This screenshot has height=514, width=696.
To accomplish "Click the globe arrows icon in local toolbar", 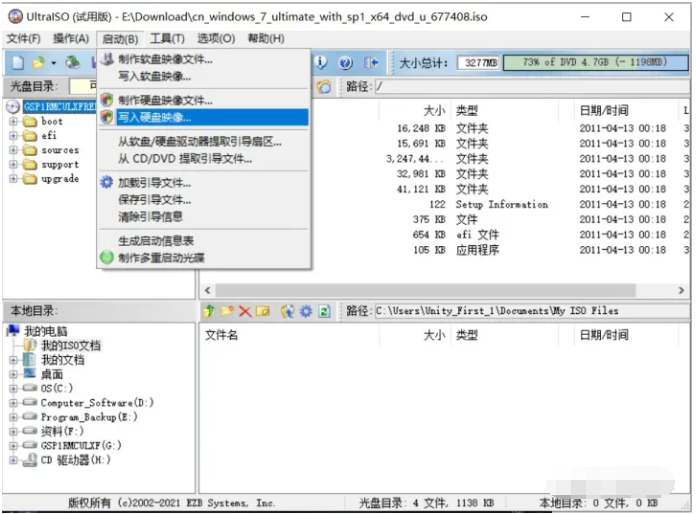I will 287,311.
